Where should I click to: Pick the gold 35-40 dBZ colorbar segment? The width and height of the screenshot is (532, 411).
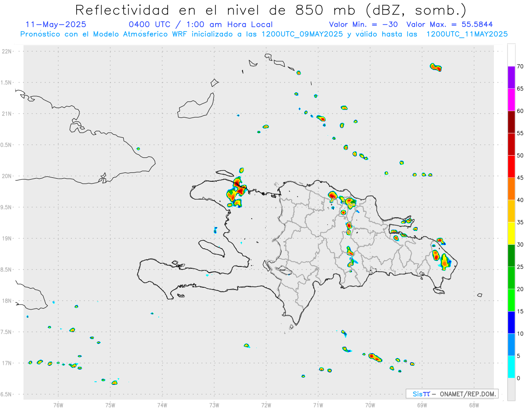point(511,211)
